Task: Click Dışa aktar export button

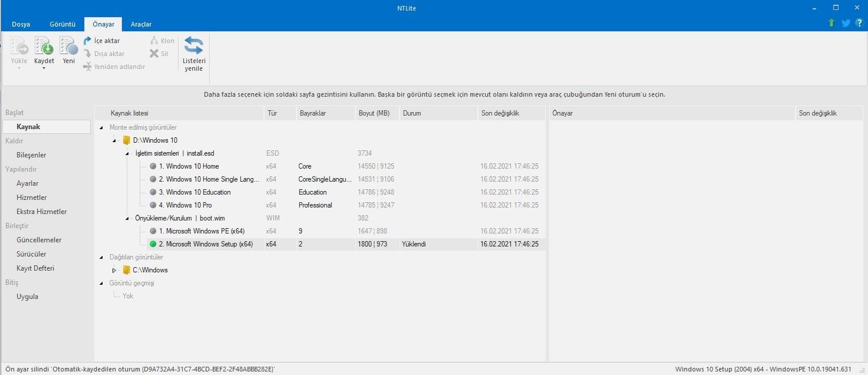Action: point(104,54)
